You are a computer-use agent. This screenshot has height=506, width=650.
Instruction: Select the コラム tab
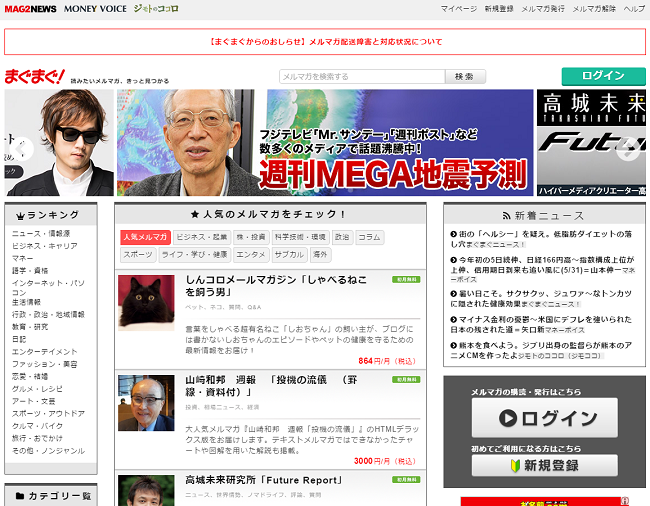[x=369, y=237]
